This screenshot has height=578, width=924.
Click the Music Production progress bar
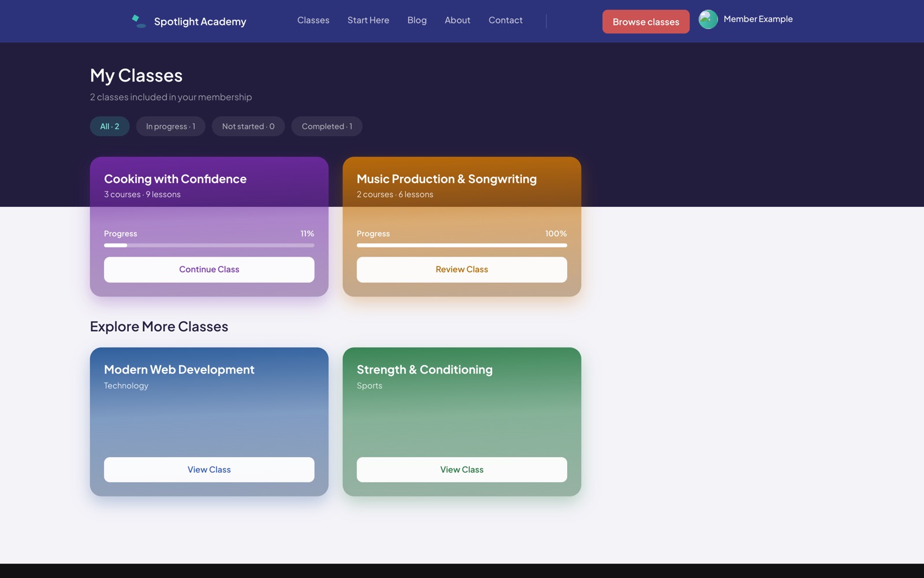(462, 245)
